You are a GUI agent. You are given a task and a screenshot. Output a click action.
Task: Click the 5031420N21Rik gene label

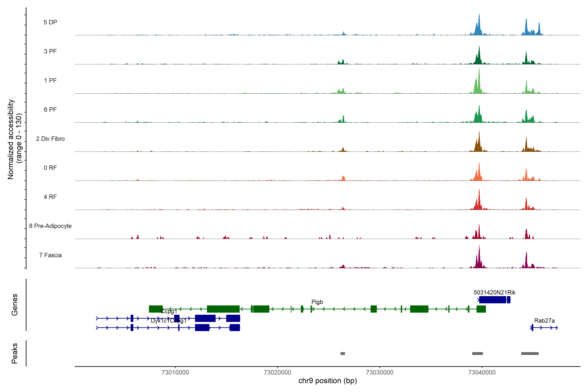coord(495,293)
